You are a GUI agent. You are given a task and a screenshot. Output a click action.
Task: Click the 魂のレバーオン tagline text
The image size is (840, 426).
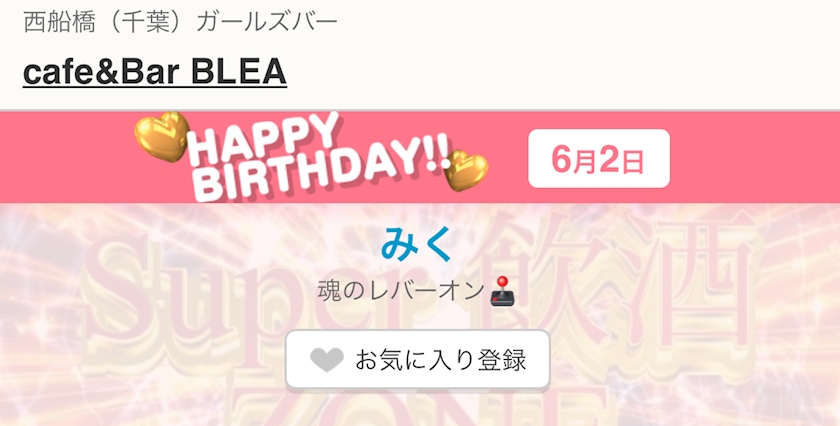[x=401, y=291]
